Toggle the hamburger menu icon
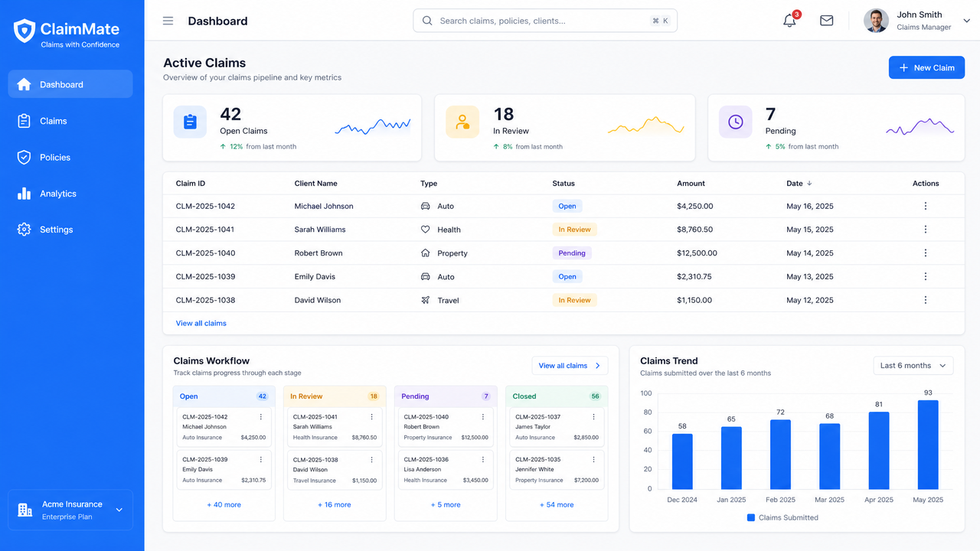This screenshot has height=551, width=980. click(168, 21)
